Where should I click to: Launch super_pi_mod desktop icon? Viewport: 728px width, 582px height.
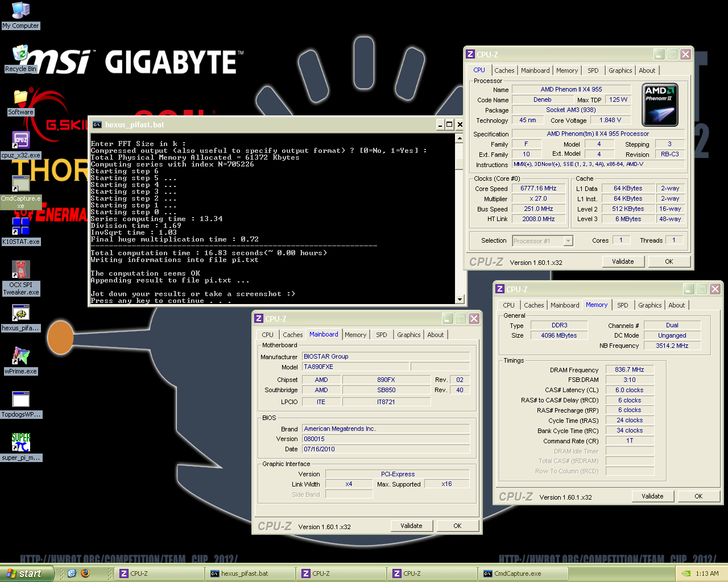tap(20, 447)
